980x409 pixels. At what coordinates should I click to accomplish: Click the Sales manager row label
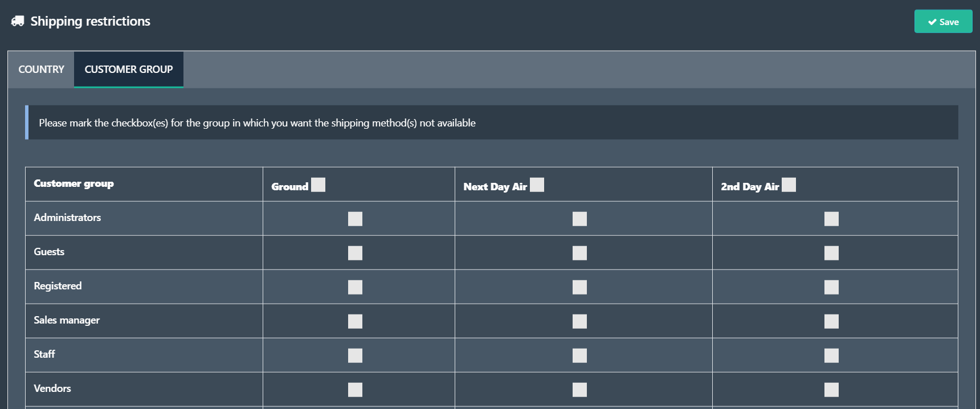[x=67, y=320]
